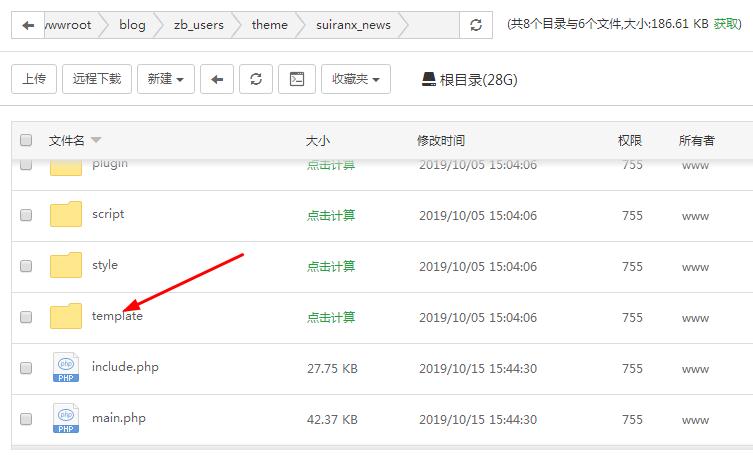753x455 pixels.
Task: Click the include.php PHP file icon
Action: coord(66,368)
